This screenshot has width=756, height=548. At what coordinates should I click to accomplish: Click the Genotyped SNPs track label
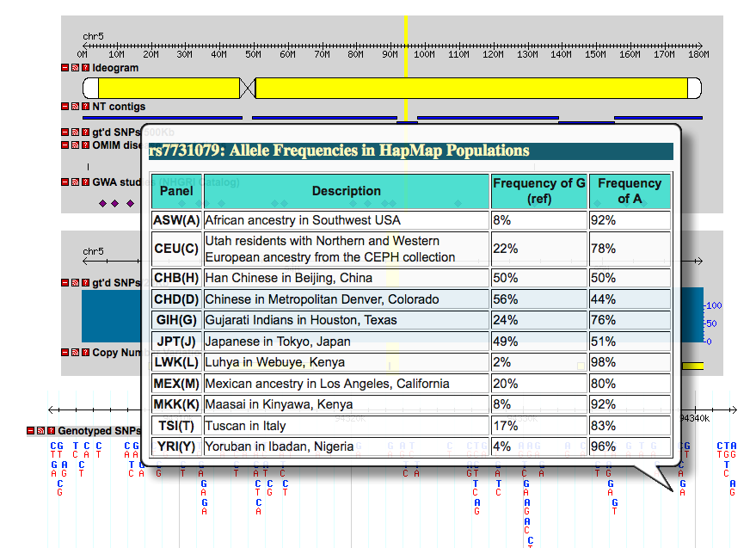tap(99, 431)
